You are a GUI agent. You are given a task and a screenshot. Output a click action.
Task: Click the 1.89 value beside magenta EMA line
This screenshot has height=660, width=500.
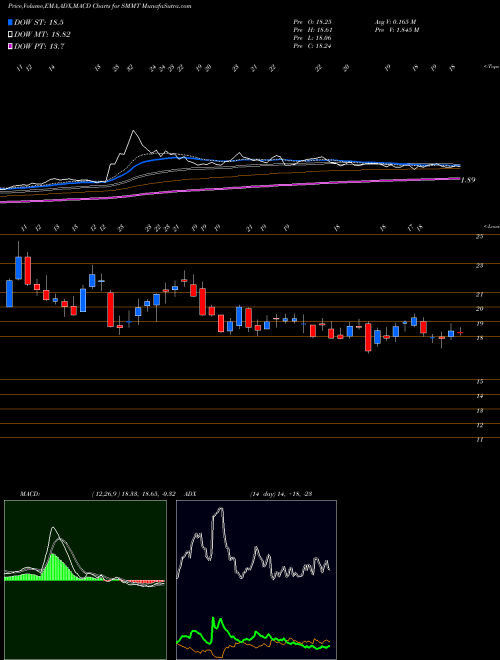pos(468,180)
